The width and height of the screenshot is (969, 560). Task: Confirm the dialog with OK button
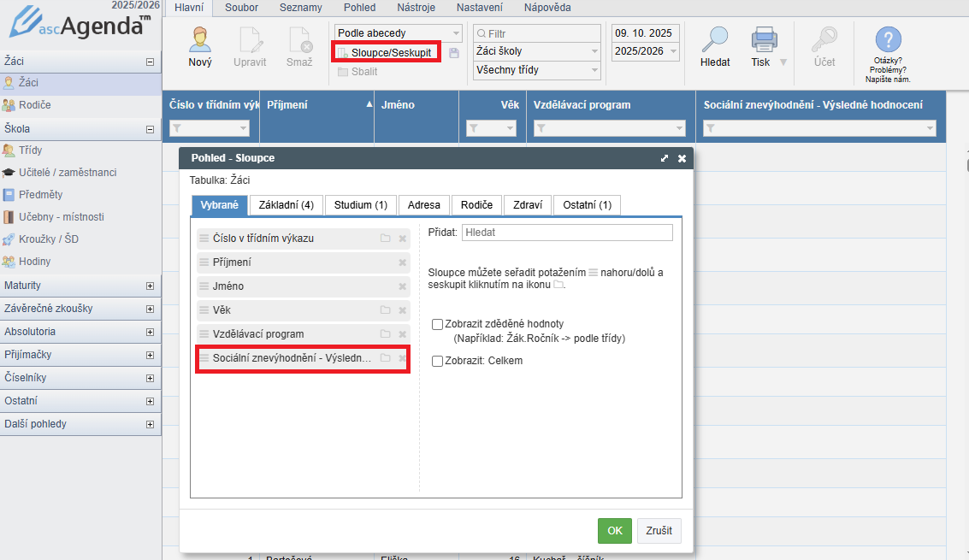pos(614,530)
